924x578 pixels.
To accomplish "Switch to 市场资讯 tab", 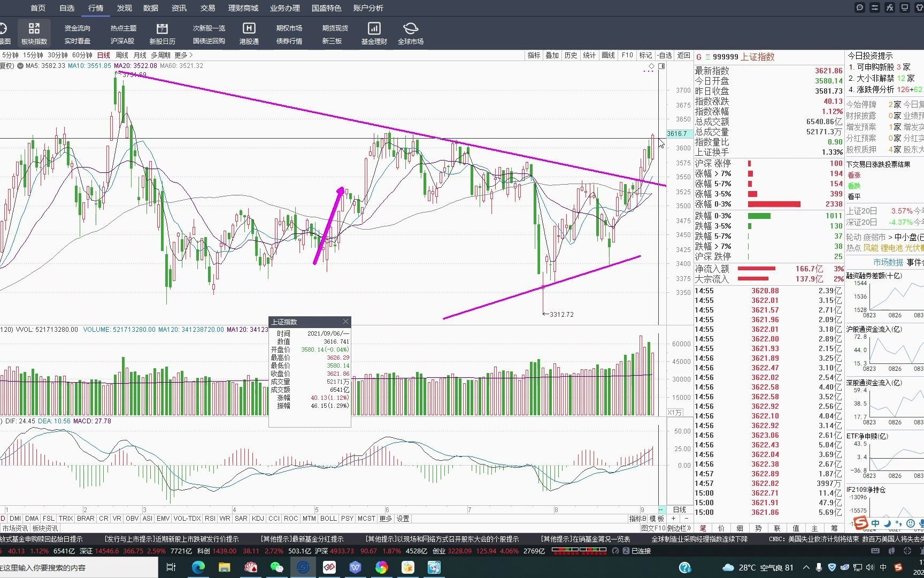I will coord(15,528).
